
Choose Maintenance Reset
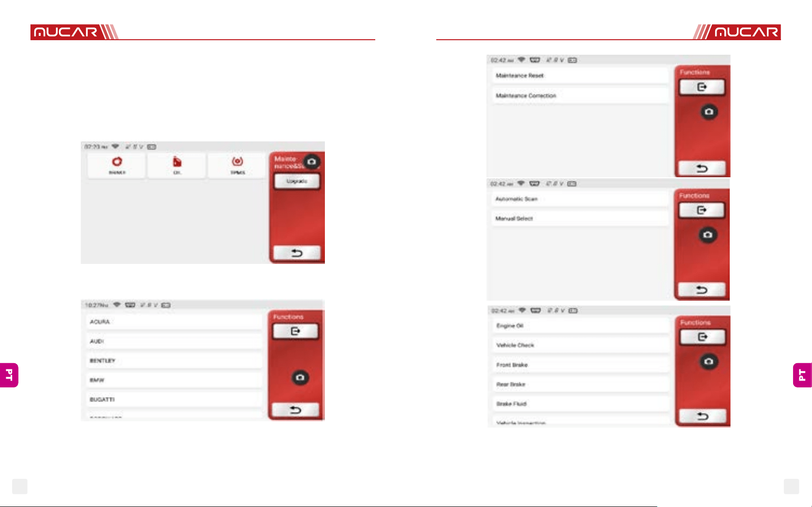tap(580, 76)
